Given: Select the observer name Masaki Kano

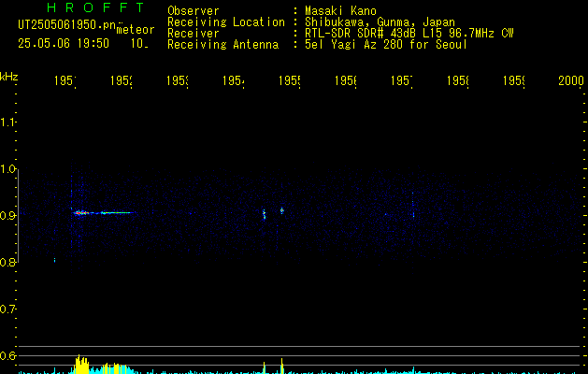Looking at the screenshot, I should (x=340, y=11).
